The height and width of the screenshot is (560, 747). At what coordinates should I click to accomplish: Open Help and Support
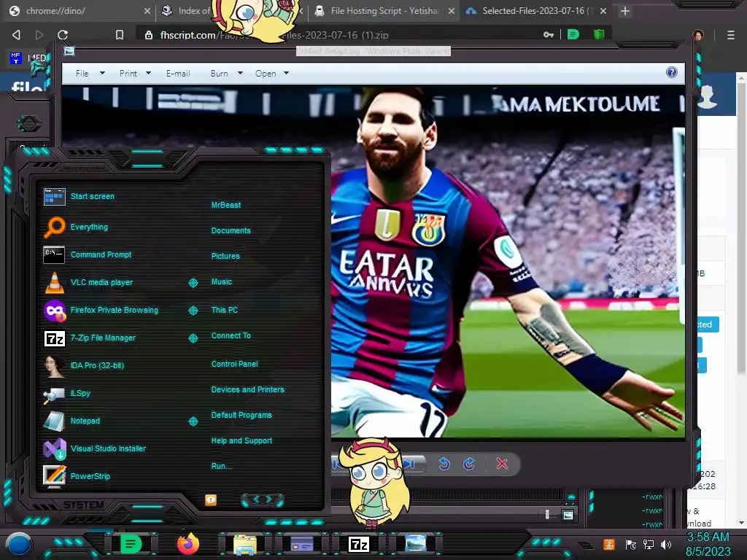(241, 440)
